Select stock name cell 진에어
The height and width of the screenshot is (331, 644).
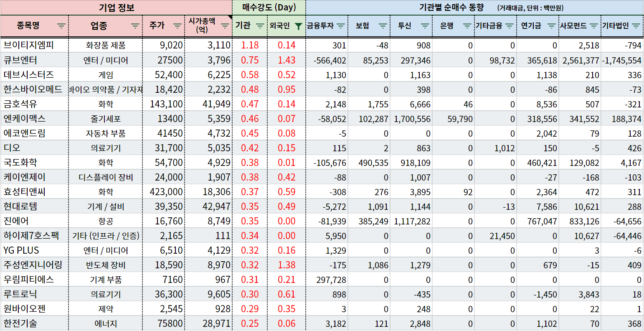[x=35, y=221]
